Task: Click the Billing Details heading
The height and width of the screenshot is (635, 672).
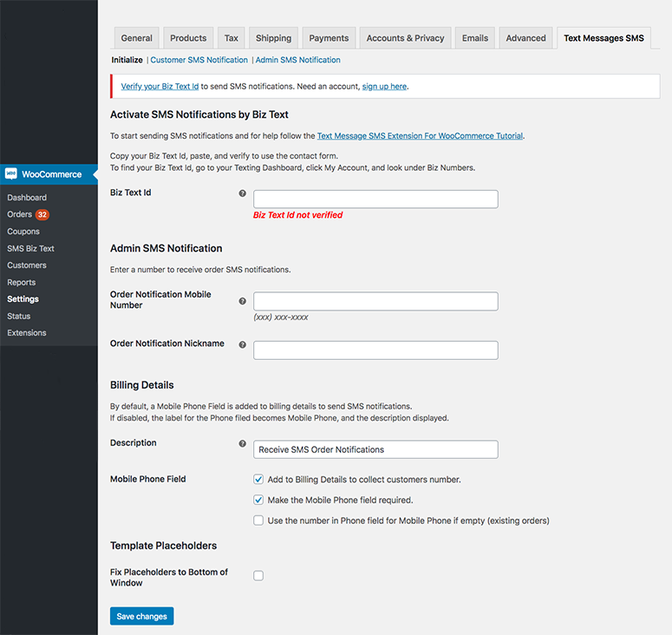Action: click(x=142, y=385)
